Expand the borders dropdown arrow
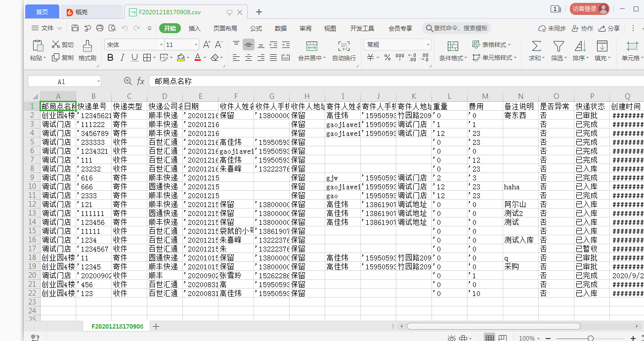The height and width of the screenshot is (341, 644). point(154,58)
